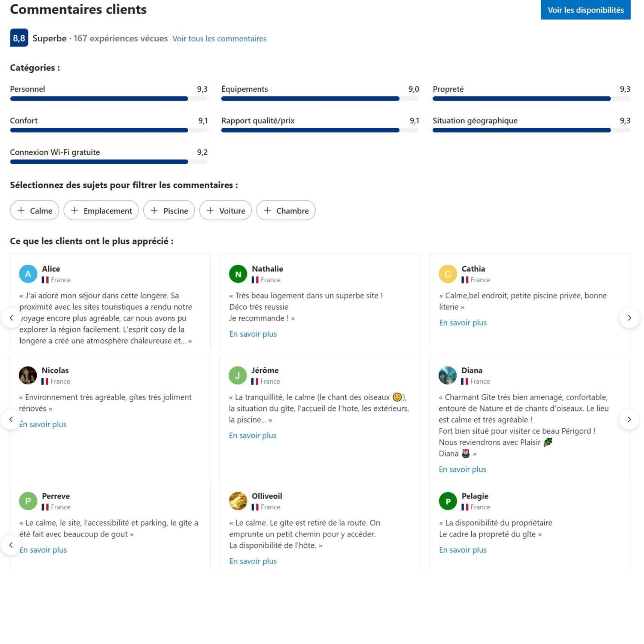The height and width of the screenshot is (644, 644).
Task: Open En savoir plus under Nicolas's review
Action: pos(43,424)
